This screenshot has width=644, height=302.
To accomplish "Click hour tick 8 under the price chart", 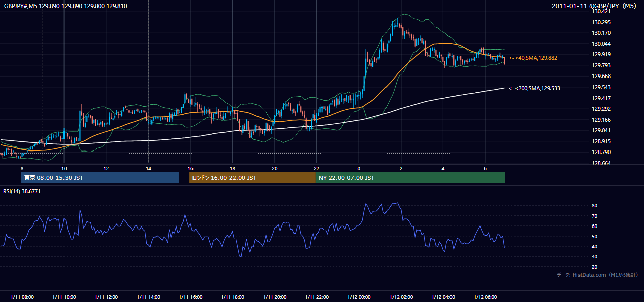I will (x=22, y=168).
